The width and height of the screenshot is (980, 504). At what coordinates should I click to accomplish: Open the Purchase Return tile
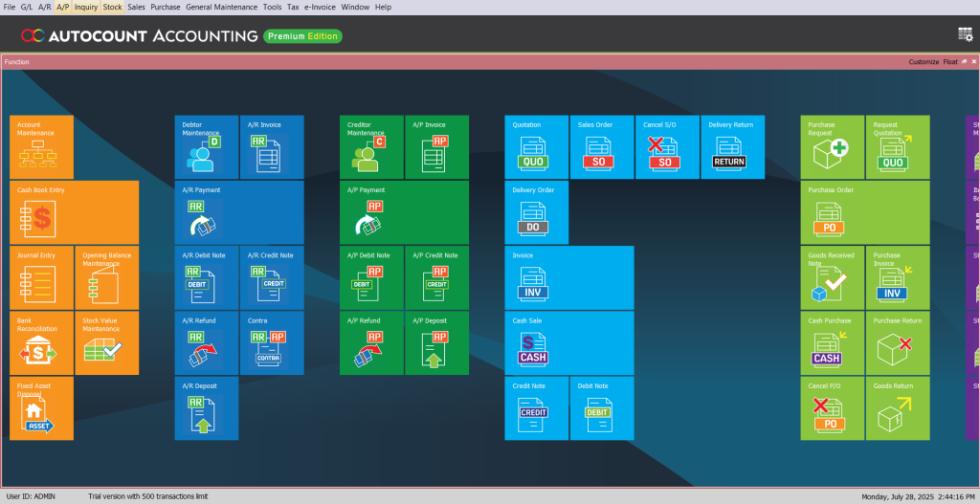pyautogui.click(x=897, y=342)
